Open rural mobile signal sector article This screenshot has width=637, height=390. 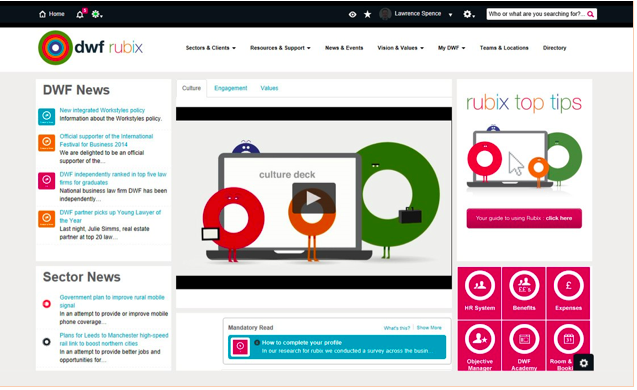112,301
